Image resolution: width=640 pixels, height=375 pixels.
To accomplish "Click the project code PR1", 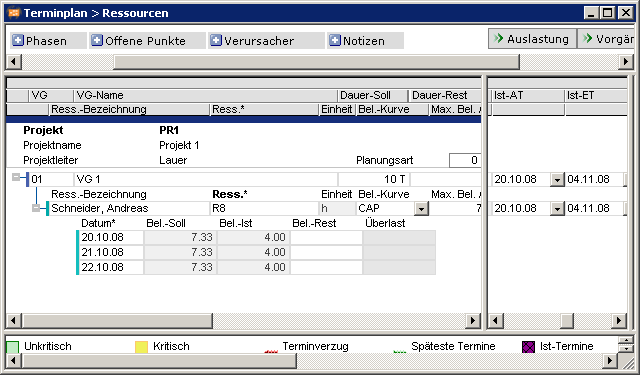I will tap(169, 130).
